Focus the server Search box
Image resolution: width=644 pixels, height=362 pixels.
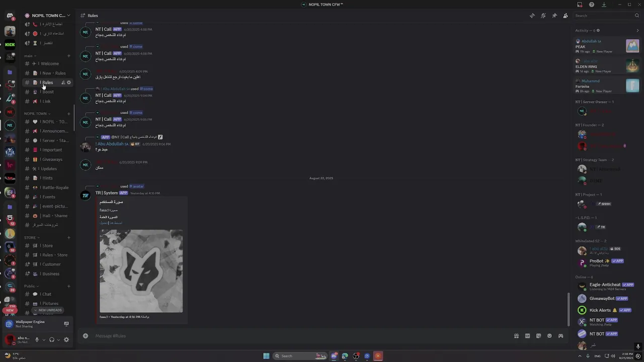pos(607,16)
